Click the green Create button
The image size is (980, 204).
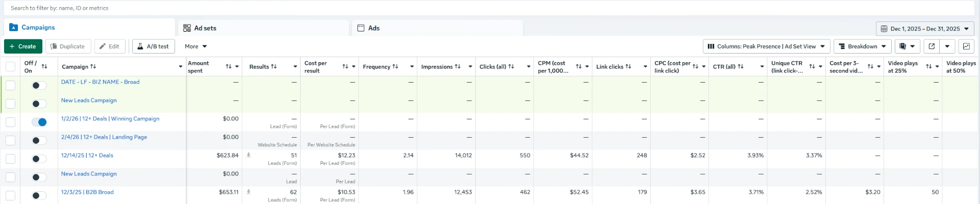(23, 46)
